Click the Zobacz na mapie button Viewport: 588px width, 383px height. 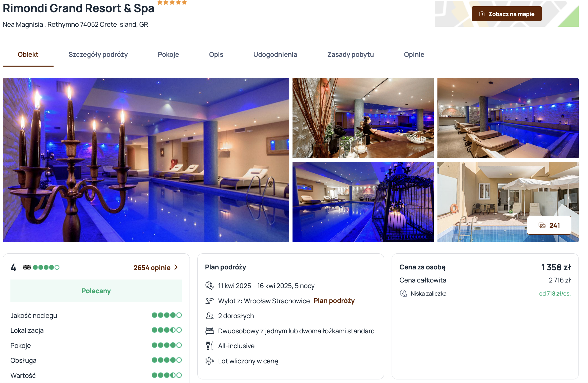tap(506, 14)
